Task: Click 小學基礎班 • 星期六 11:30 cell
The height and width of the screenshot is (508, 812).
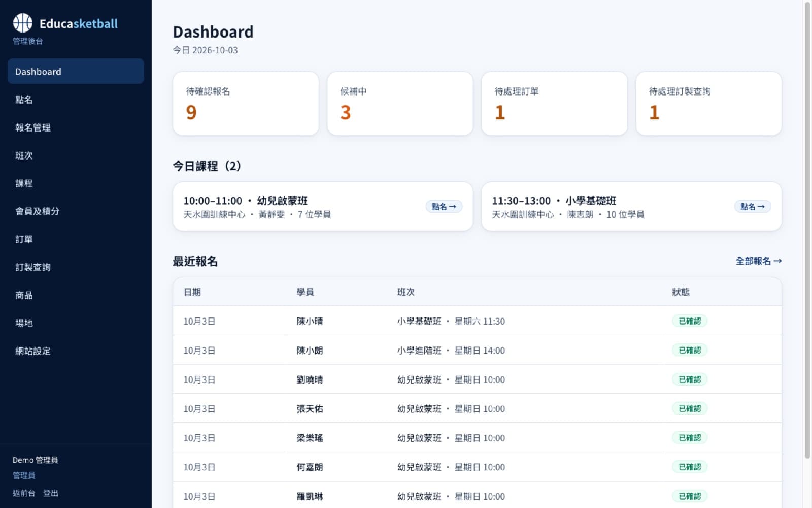Action: (451, 321)
